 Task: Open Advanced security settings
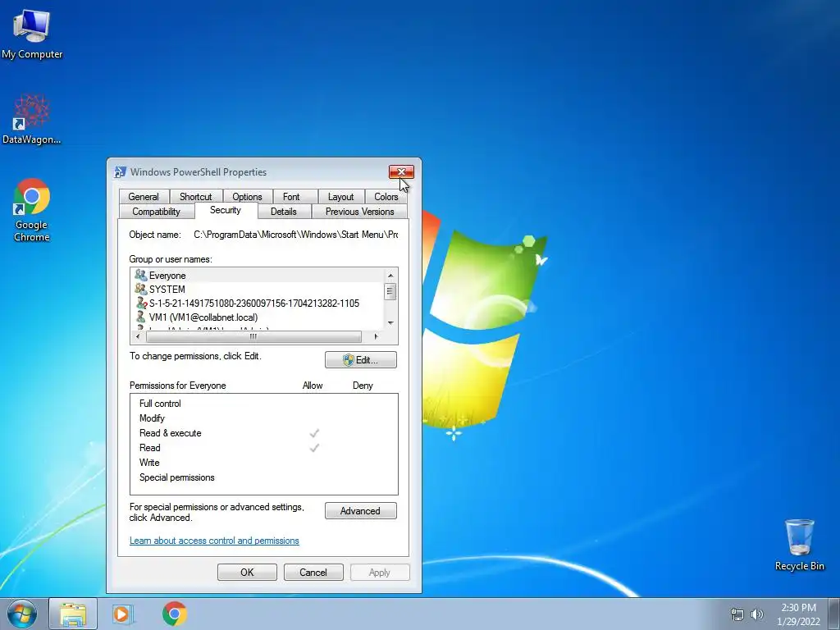click(361, 511)
